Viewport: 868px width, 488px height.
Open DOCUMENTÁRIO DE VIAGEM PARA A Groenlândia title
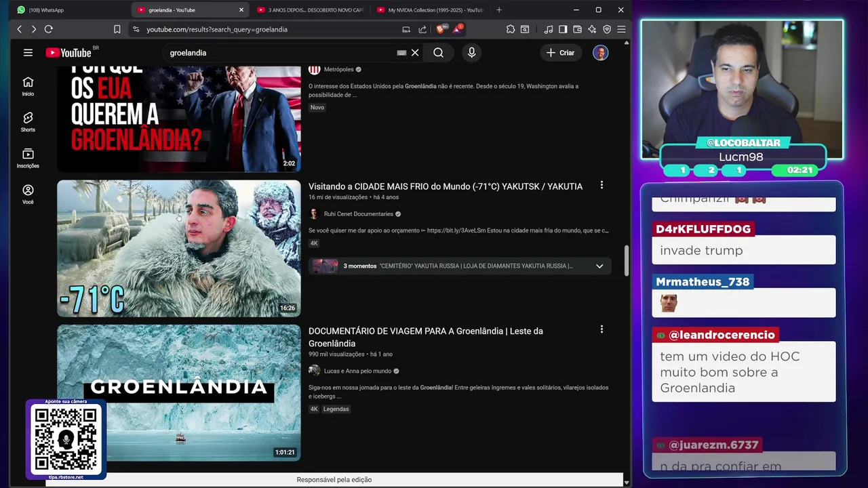click(x=426, y=337)
